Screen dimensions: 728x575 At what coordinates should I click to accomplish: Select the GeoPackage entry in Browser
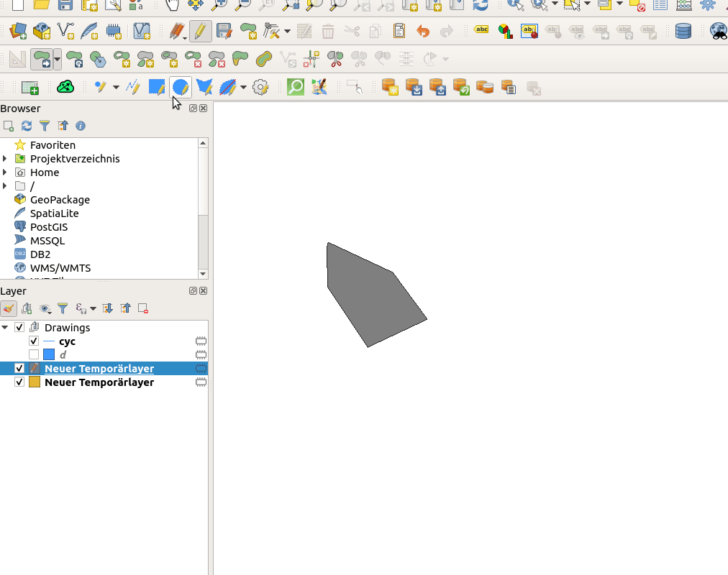[60, 200]
